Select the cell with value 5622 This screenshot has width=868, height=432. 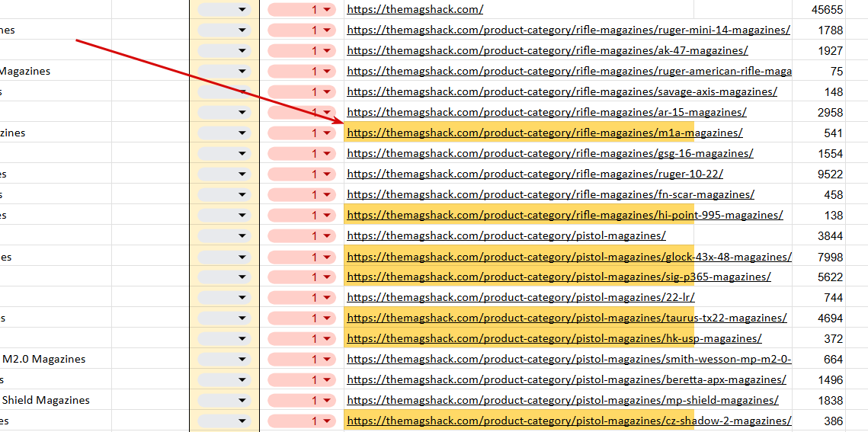[x=818, y=277]
